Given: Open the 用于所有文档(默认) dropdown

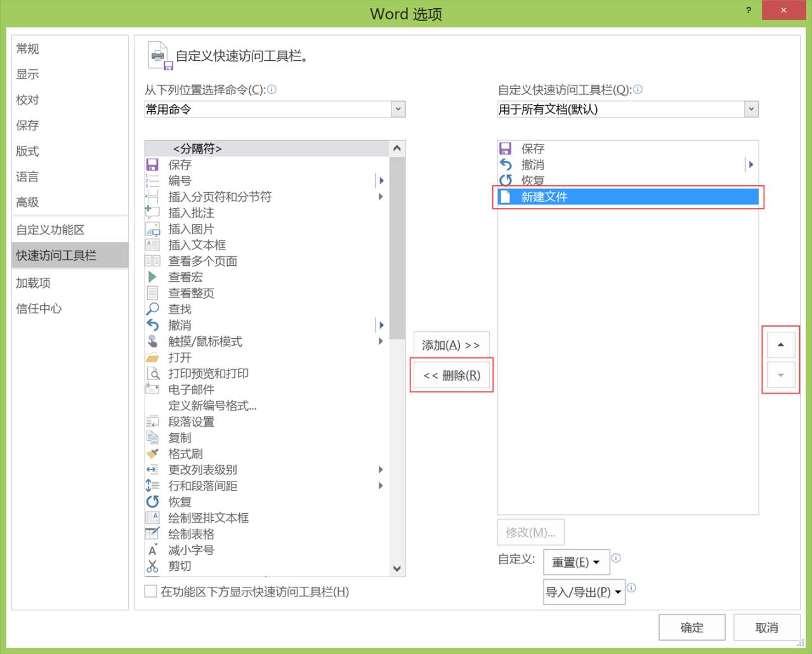Looking at the screenshot, I should (x=751, y=109).
